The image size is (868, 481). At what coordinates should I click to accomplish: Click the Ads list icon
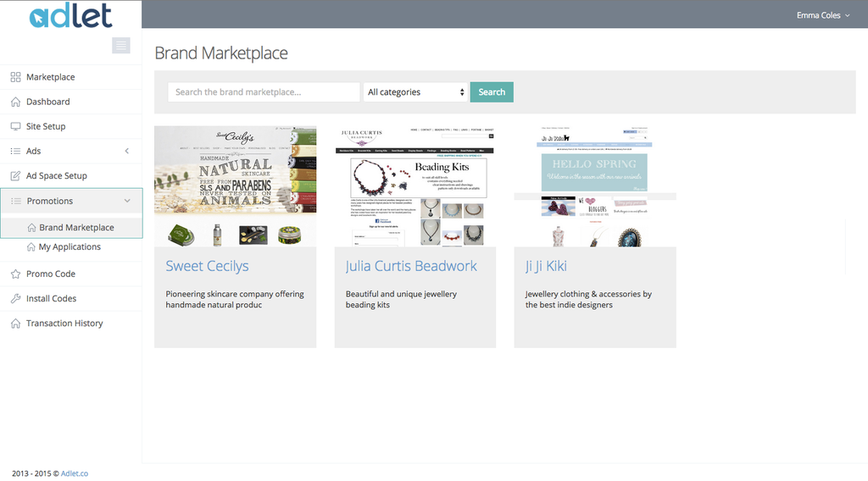click(15, 151)
